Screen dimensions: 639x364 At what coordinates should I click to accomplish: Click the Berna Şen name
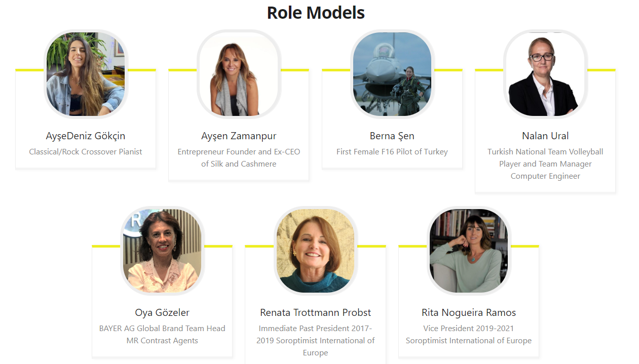[392, 136]
